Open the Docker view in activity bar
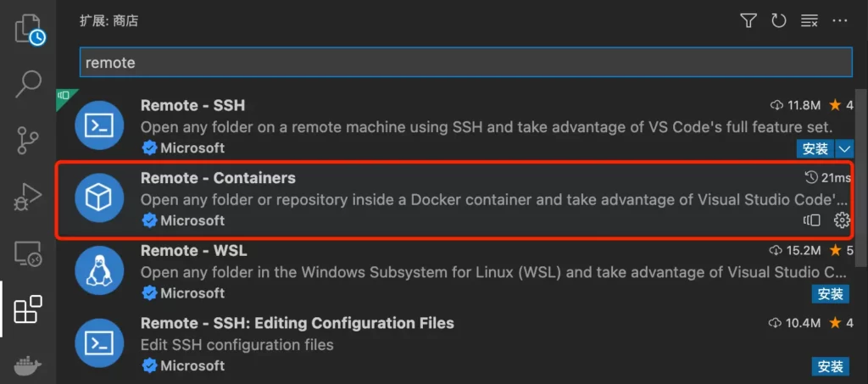The height and width of the screenshot is (384, 868). click(x=28, y=367)
